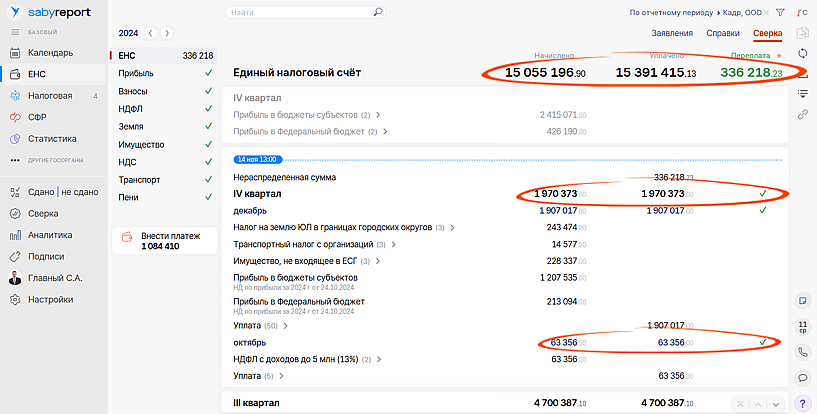Viewport: 817px width, 414px height.
Task: Click the refresh sync arrows icon
Action: tap(803, 53)
